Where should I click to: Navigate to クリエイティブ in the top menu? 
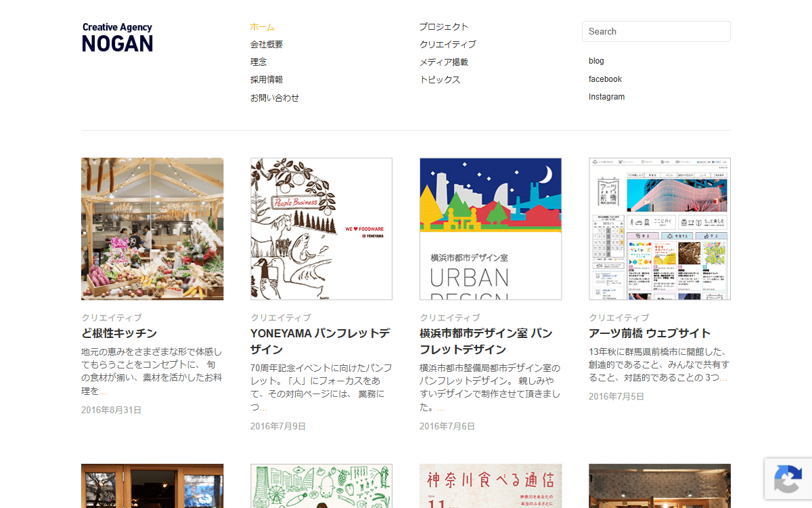pyautogui.click(x=448, y=45)
